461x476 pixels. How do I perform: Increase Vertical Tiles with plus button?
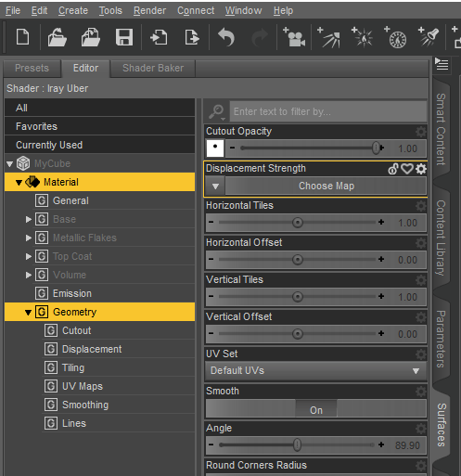tap(381, 296)
